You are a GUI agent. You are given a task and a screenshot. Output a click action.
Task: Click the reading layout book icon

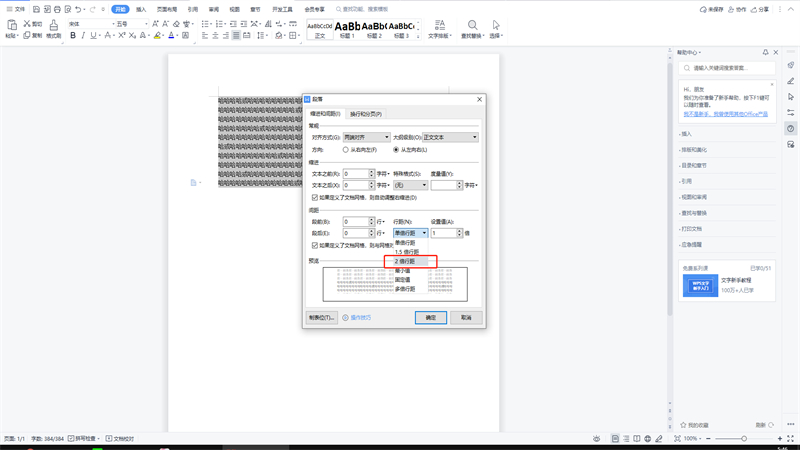tap(637, 439)
